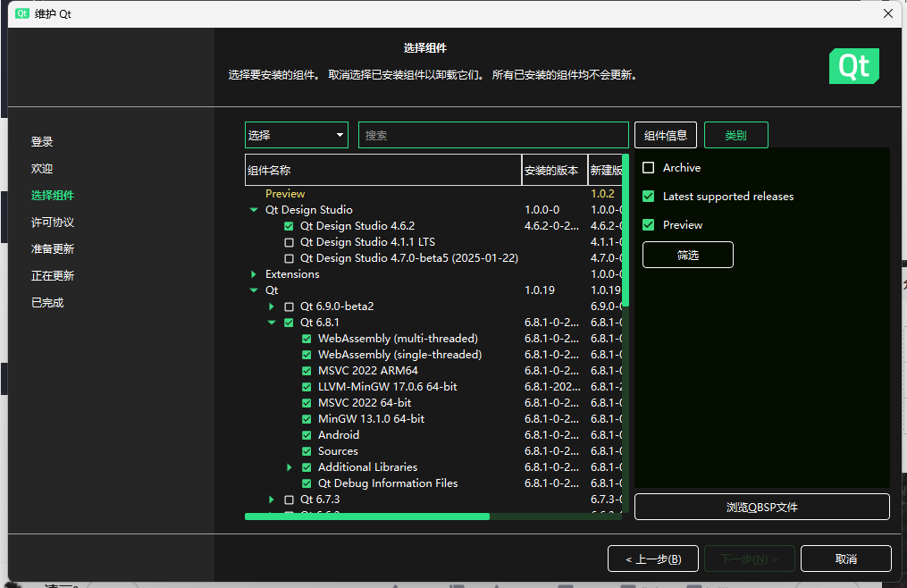This screenshot has height=588, width=907.
Task: Uncheck MSVC 2022 64-bit component
Action: click(x=307, y=403)
